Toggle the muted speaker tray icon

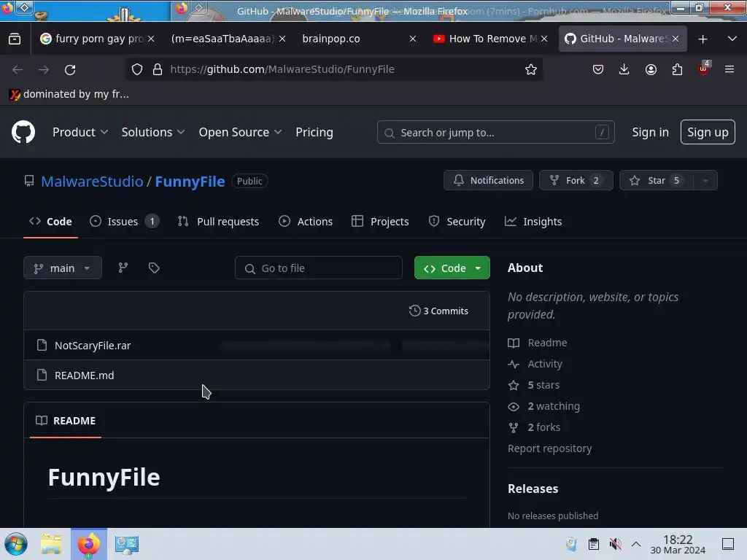pyautogui.click(x=615, y=544)
